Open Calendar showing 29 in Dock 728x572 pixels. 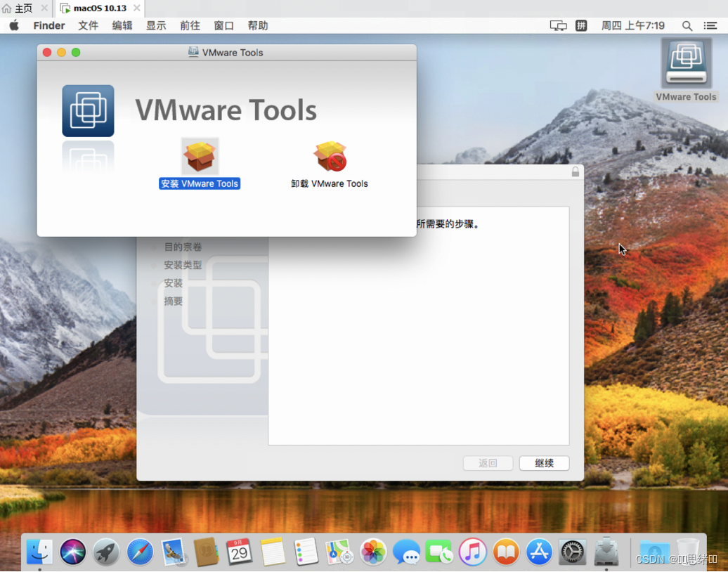[x=239, y=552]
